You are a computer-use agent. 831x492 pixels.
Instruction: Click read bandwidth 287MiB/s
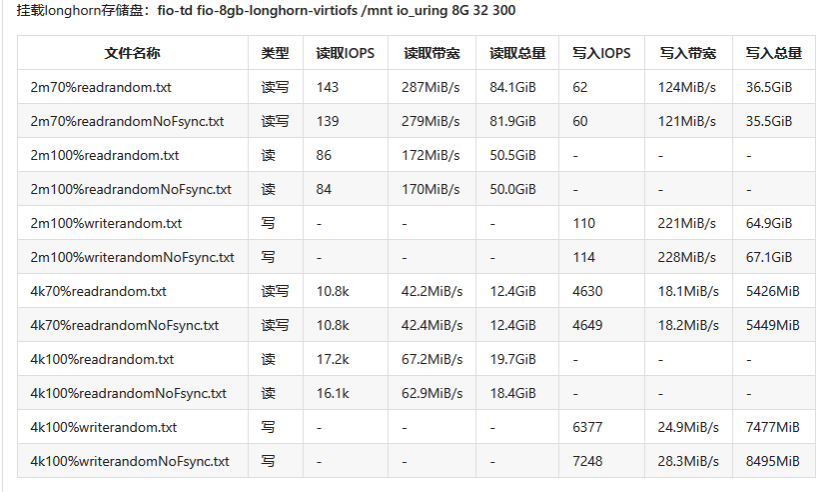430,87
